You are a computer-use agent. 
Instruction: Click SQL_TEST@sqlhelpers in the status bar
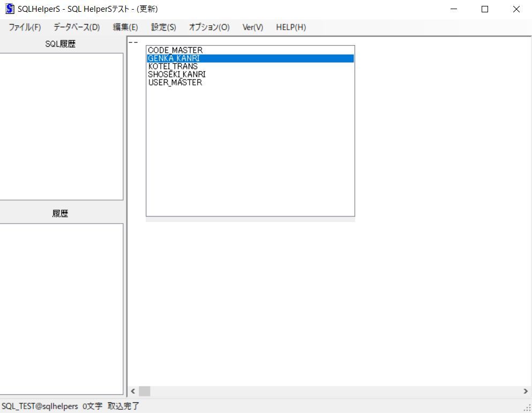click(40, 406)
